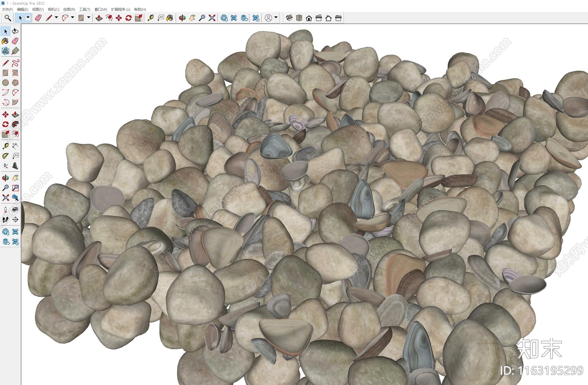Choose the 3-Point Arc tool

pos(6,102)
